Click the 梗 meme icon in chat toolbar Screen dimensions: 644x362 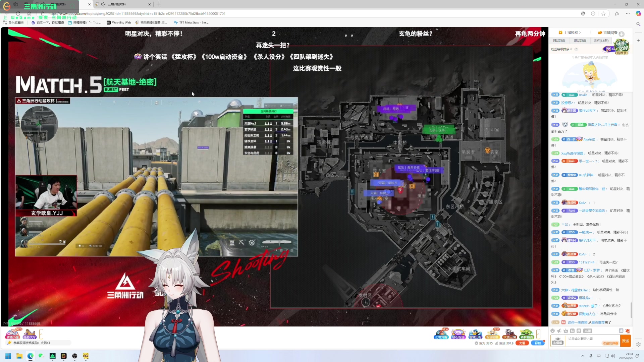(579, 331)
